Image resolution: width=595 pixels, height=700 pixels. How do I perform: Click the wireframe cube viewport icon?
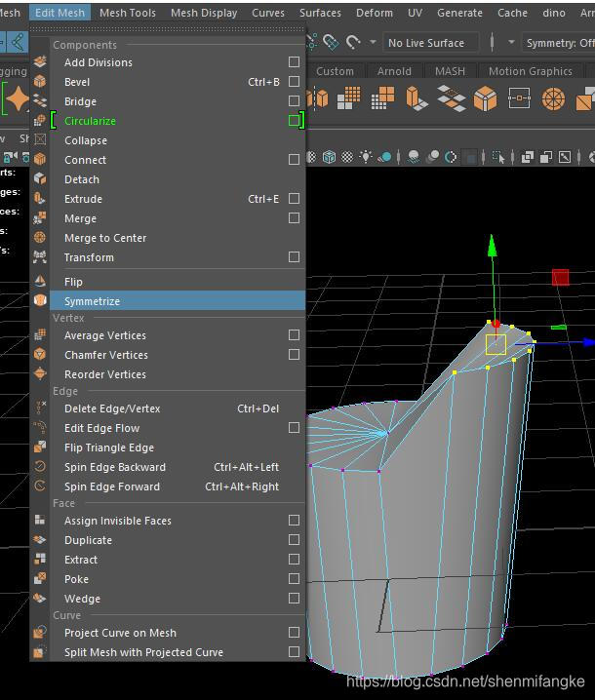click(x=330, y=157)
